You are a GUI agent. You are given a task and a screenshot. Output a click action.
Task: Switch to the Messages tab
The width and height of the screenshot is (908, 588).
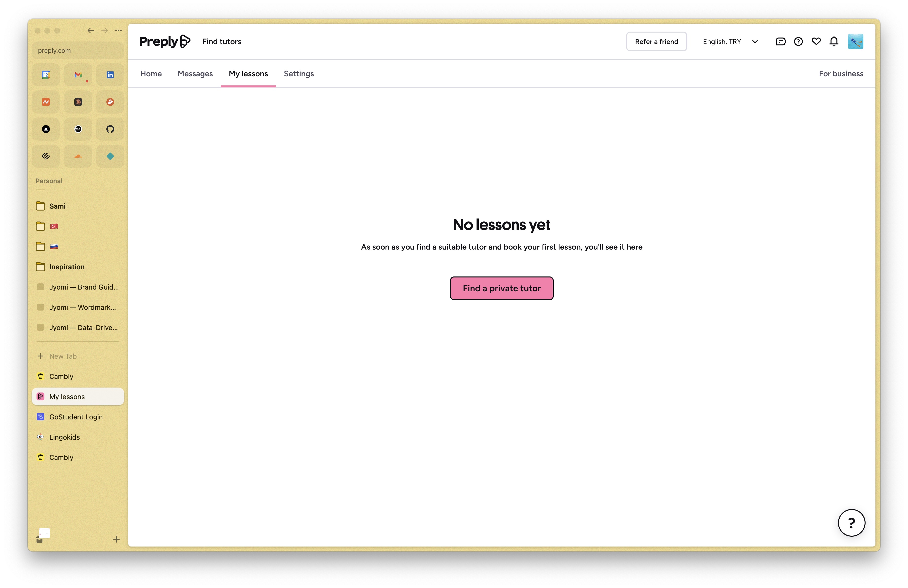pos(195,74)
